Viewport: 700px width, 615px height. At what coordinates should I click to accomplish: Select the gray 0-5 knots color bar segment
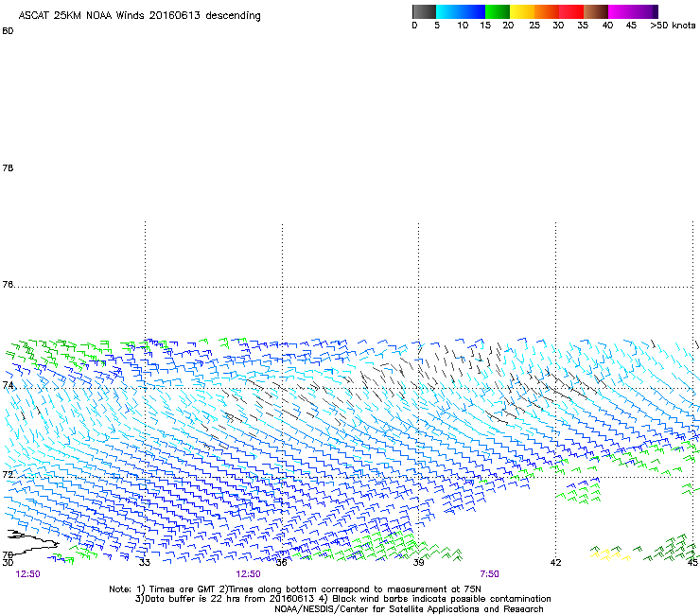(x=424, y=11)
